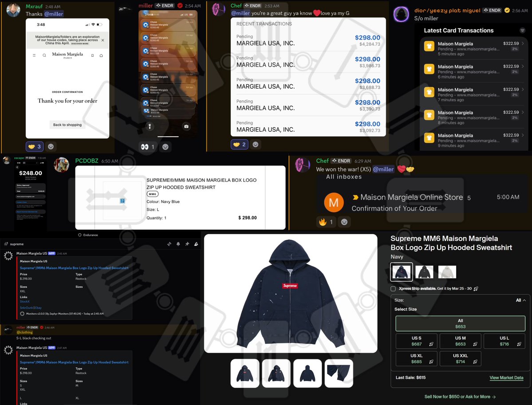This screenshot has width=532, height=405.
Task: Select the All $653 size option
Action: [x=461, y=323]
